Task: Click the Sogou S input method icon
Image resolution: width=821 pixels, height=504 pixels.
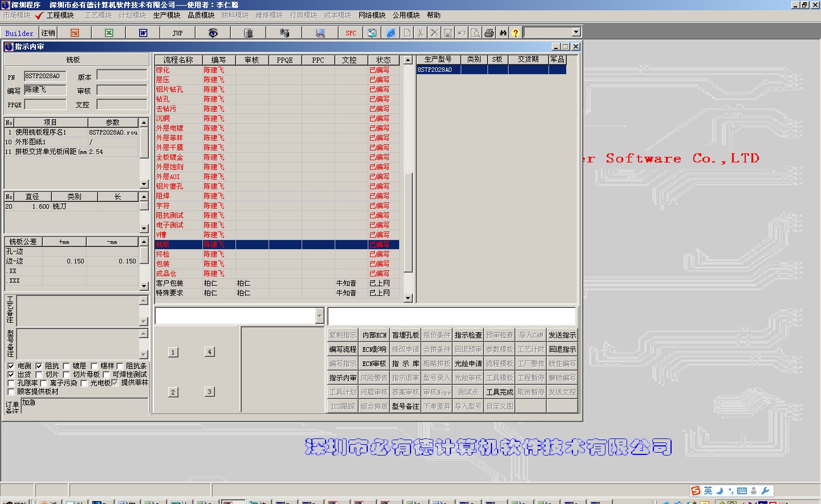Action: click(x=696, y=491)
